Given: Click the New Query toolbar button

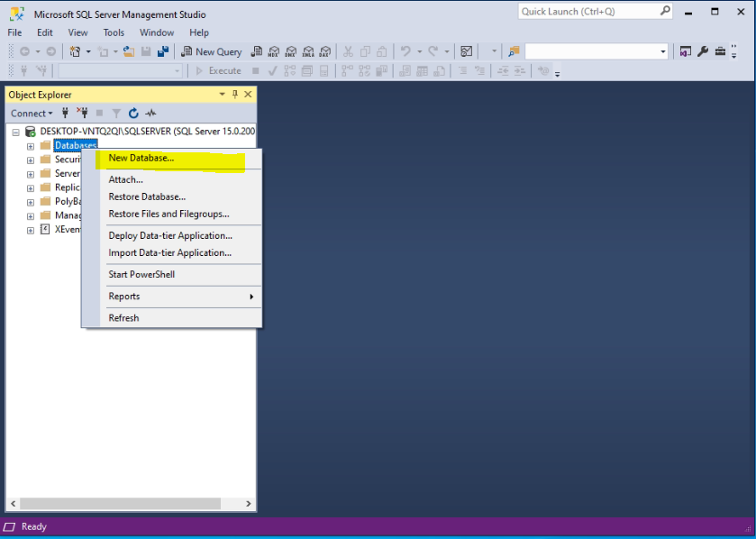Looking at the screenshot, I should coord(211,51).
